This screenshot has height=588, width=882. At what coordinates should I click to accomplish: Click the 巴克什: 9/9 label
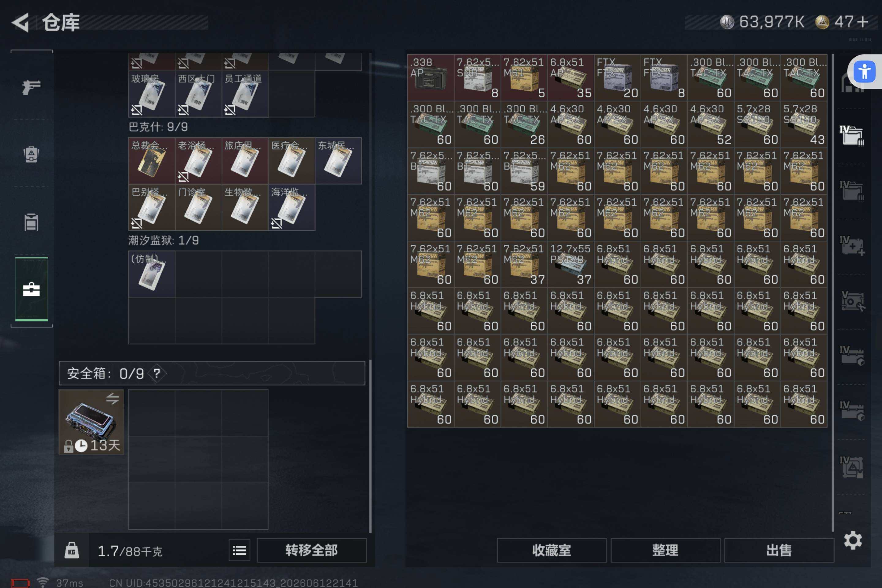coord(158,127)
